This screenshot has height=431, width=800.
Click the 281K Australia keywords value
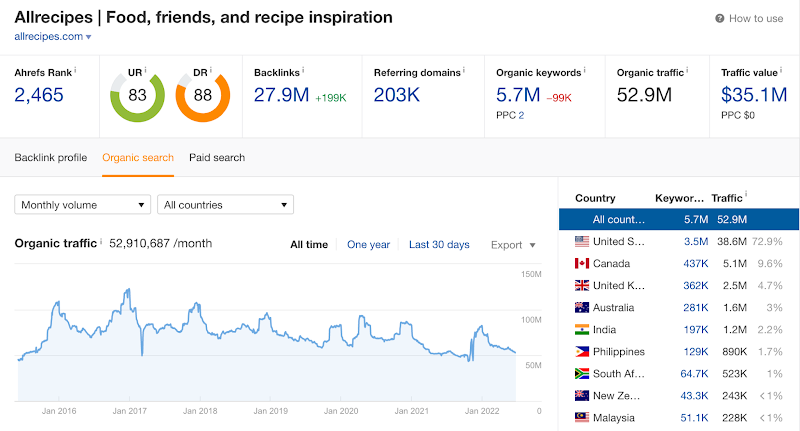coord(695,308)
